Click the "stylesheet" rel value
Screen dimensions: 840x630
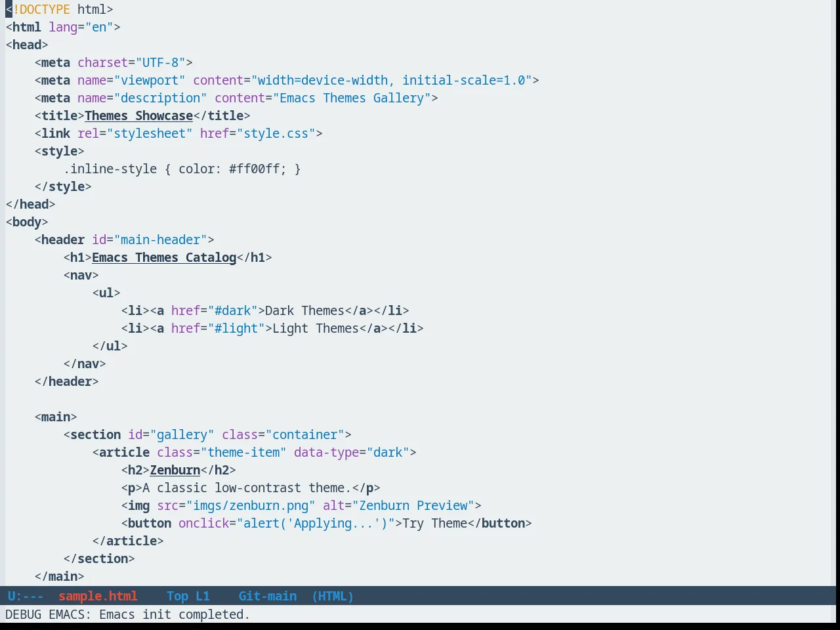(x=150, y=133)
